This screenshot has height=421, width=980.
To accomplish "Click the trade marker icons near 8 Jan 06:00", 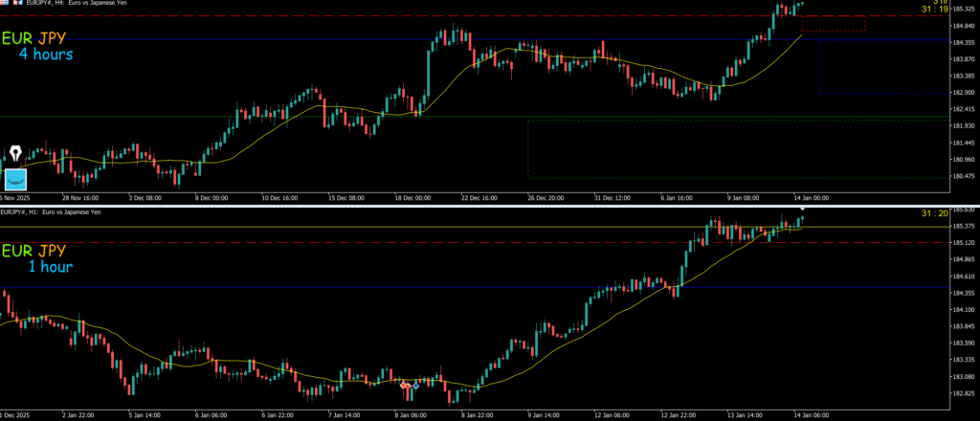I will tap(409, 385).
